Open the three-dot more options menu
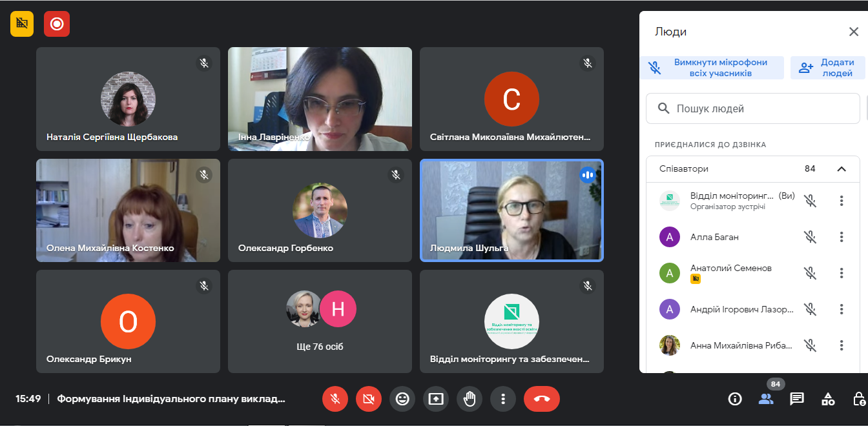Image resolution: width=868 pixels, height=426 pixels. coord(503,399)
